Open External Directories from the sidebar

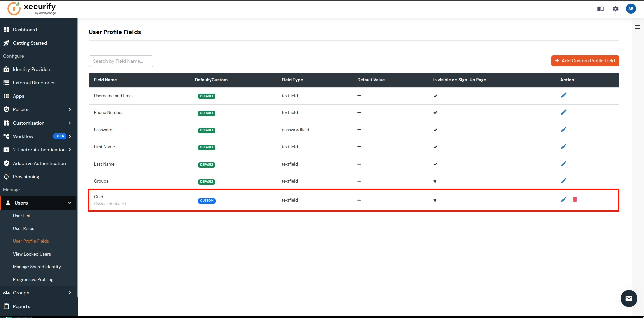pyautogui.click(x=34, y=83)
